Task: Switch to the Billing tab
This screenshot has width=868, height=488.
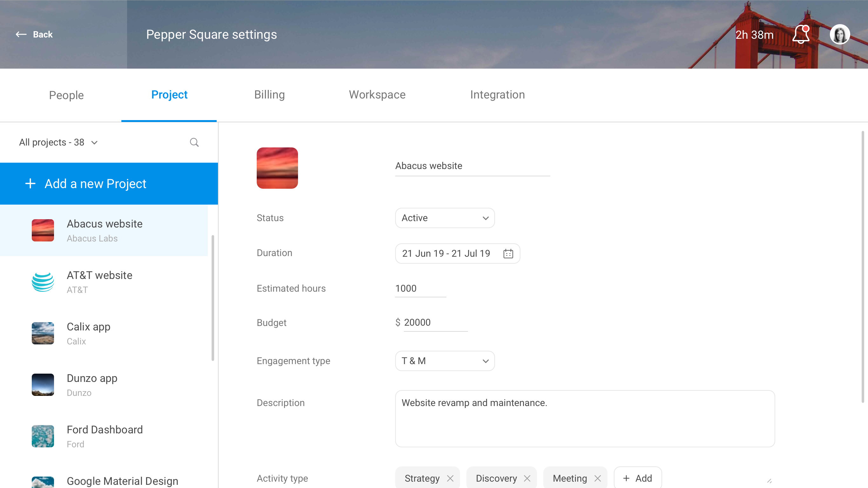Action: click(269, 95)
